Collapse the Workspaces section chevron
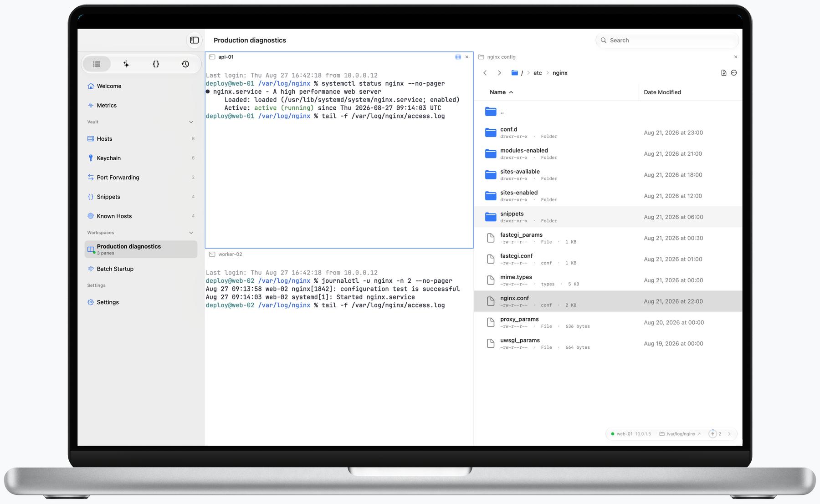 [191, 233]
